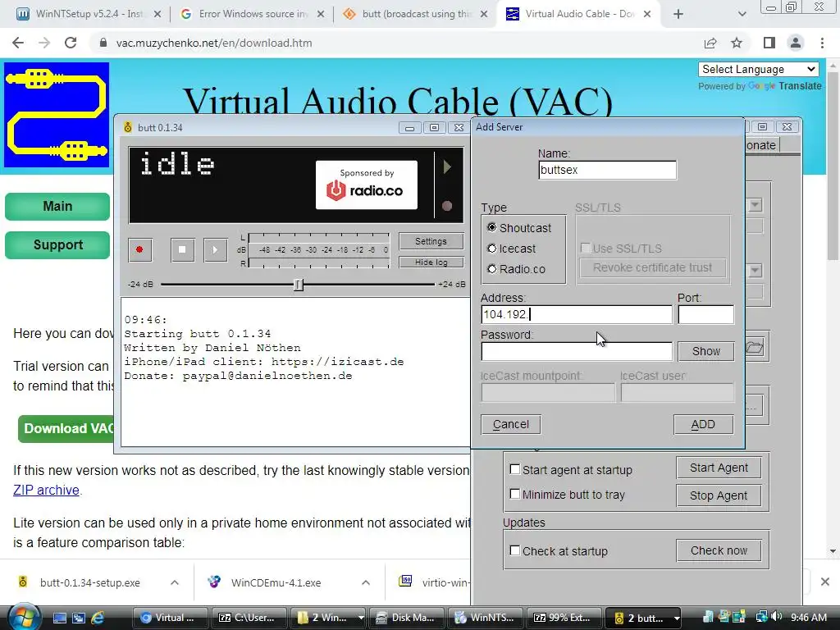
Task: Switch to the butt broadcast tab
Action: tap(414, 14)
